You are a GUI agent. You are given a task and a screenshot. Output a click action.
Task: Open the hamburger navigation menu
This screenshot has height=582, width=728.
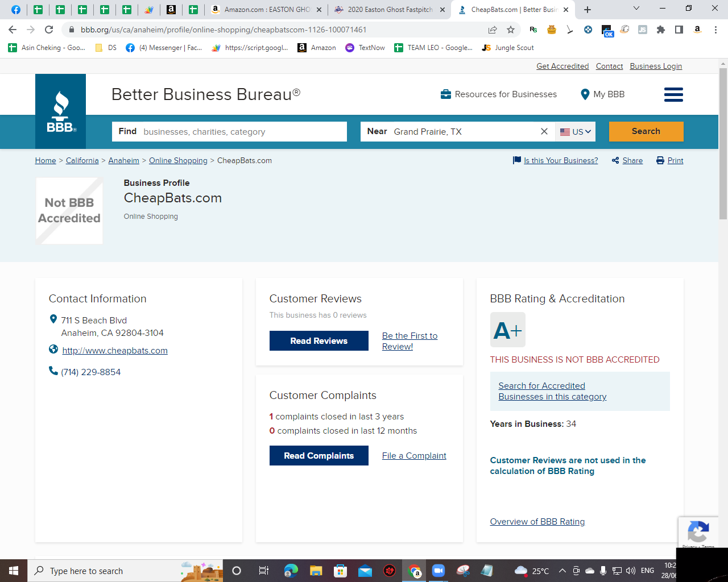673,94
